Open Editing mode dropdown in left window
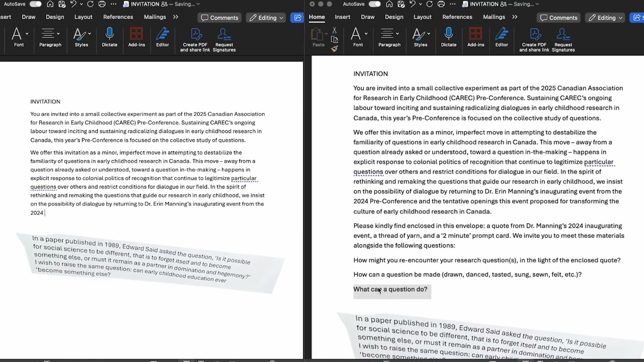 [266, 18]
